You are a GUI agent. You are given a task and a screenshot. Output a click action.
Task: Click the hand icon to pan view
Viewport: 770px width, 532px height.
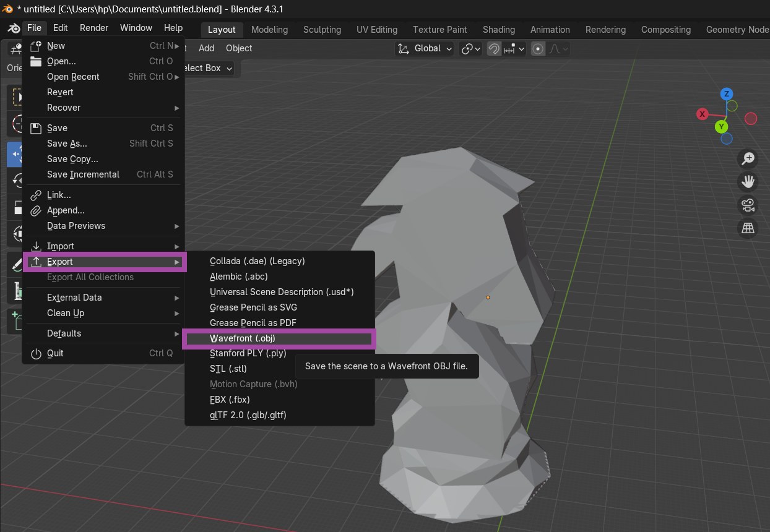[x=748, y=182]
